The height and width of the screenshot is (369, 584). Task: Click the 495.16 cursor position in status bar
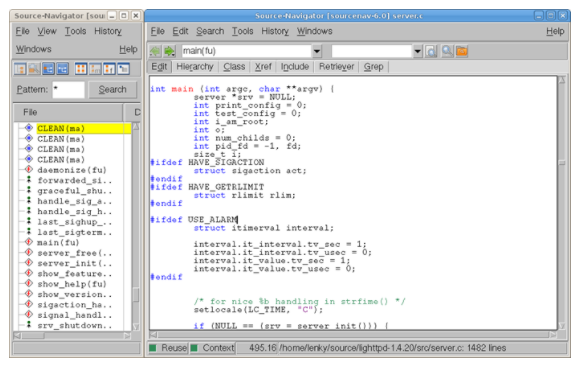pos(262,348)
